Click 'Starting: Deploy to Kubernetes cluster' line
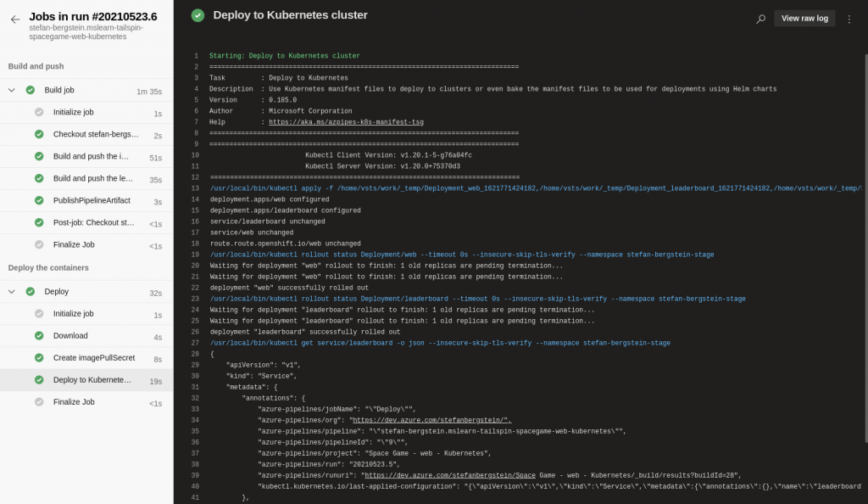Viewport: 868px width, 504px height. point(285,56)
